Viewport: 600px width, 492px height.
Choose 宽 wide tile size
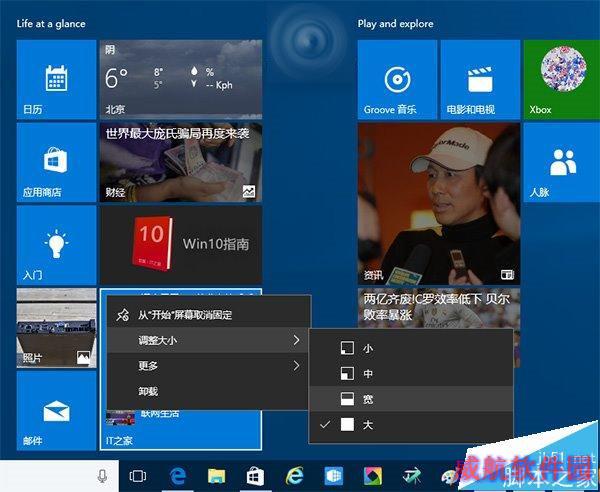[411, 399]
